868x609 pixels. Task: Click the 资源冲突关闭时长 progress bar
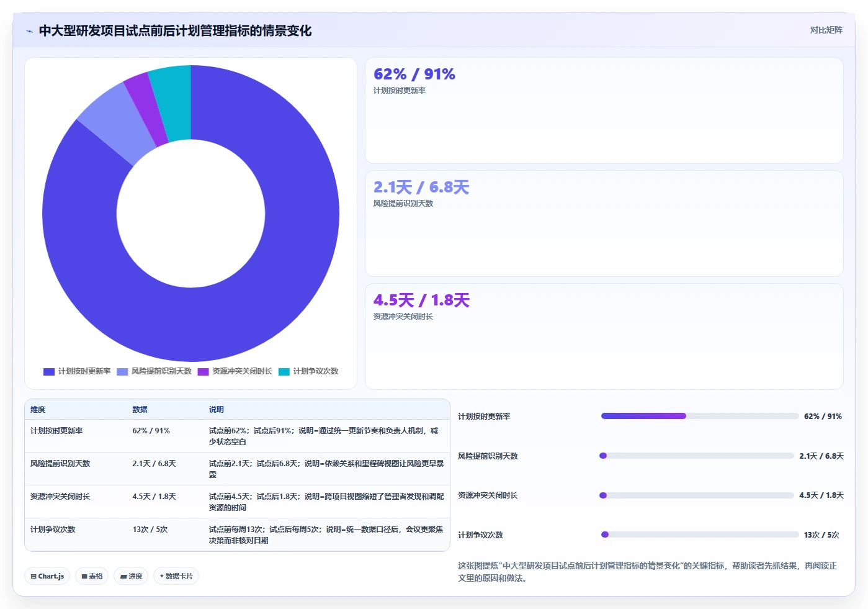pyautogui.click(x=697, y=495)
